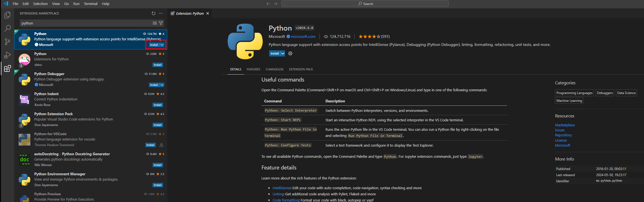Expand install options for Python Debugger
Screen dimensions: 644x202
(x=162, y=85)
